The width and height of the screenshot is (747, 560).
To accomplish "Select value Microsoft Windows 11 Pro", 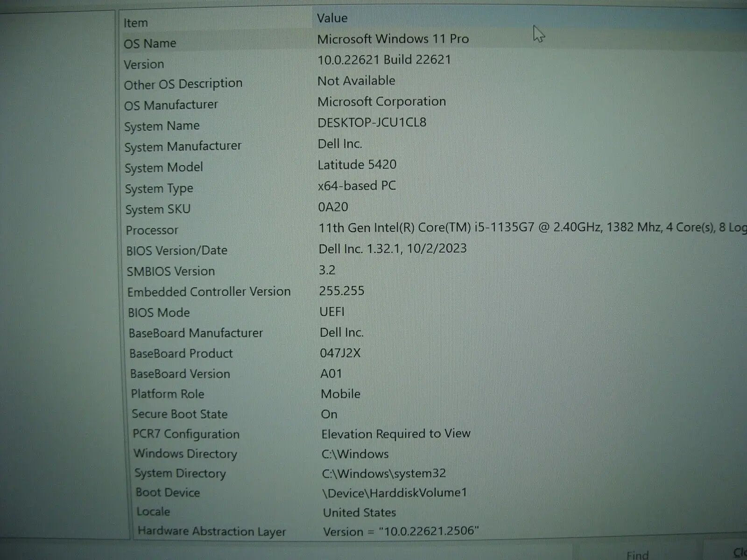I will click(393, 39).
